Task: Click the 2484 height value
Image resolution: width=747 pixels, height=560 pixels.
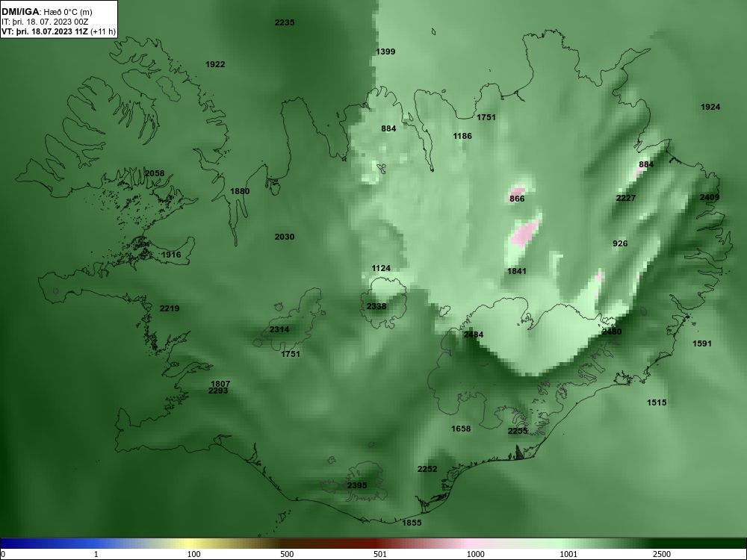Action: [x=474, y=335]
